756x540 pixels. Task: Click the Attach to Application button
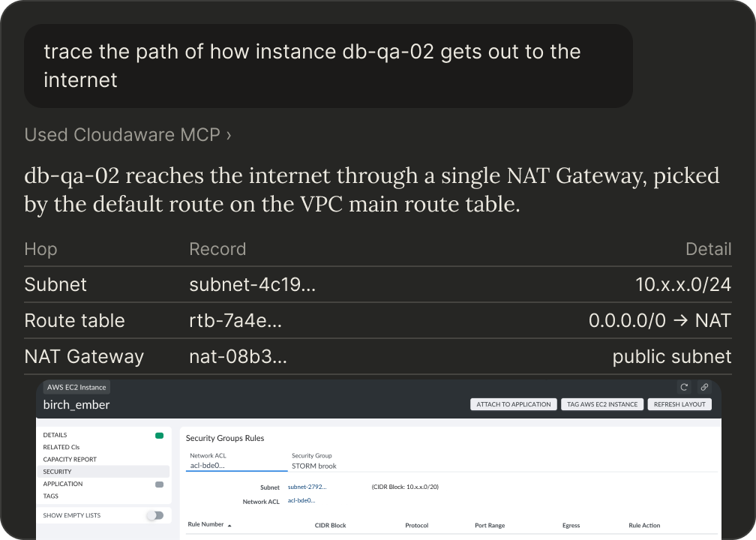[x=514, y=404]
